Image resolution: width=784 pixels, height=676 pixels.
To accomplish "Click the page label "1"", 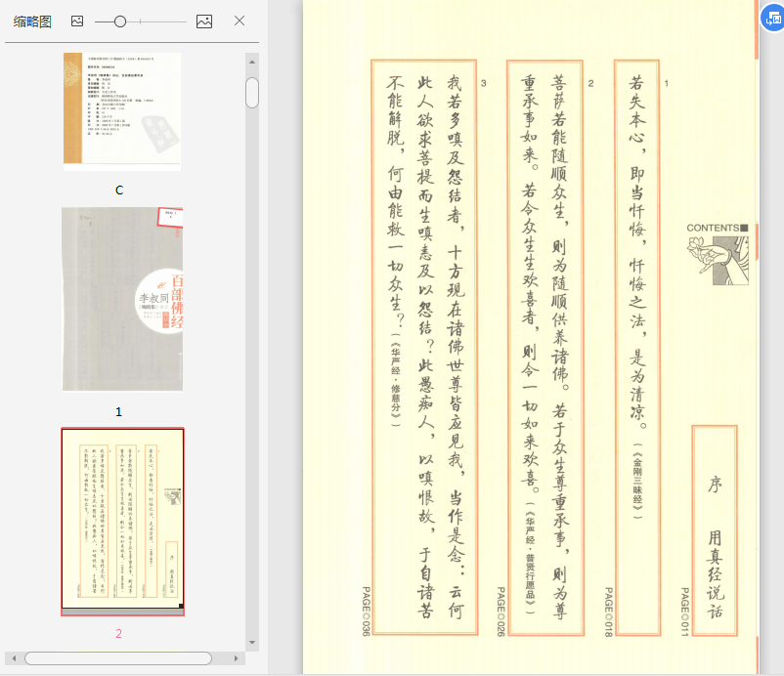I will (118, 411).
